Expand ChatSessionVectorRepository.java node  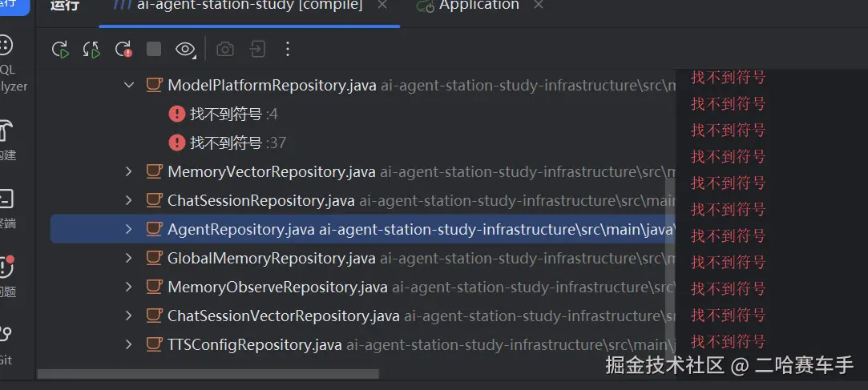(128, 316)
